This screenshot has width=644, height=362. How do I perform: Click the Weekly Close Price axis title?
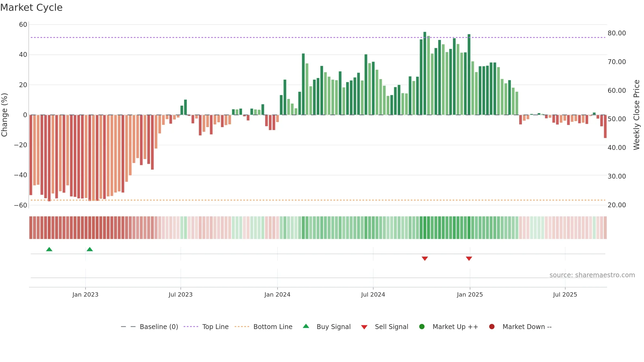coord(637,115)
